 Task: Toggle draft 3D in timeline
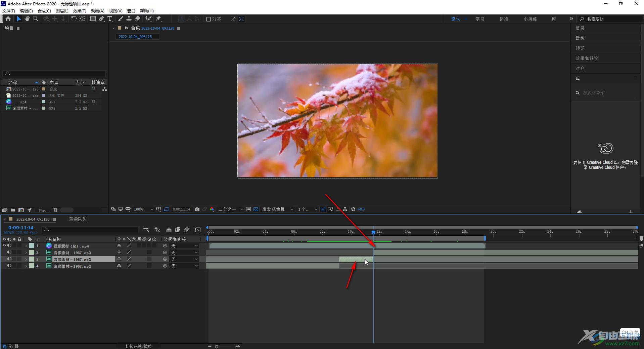[157, 230]
